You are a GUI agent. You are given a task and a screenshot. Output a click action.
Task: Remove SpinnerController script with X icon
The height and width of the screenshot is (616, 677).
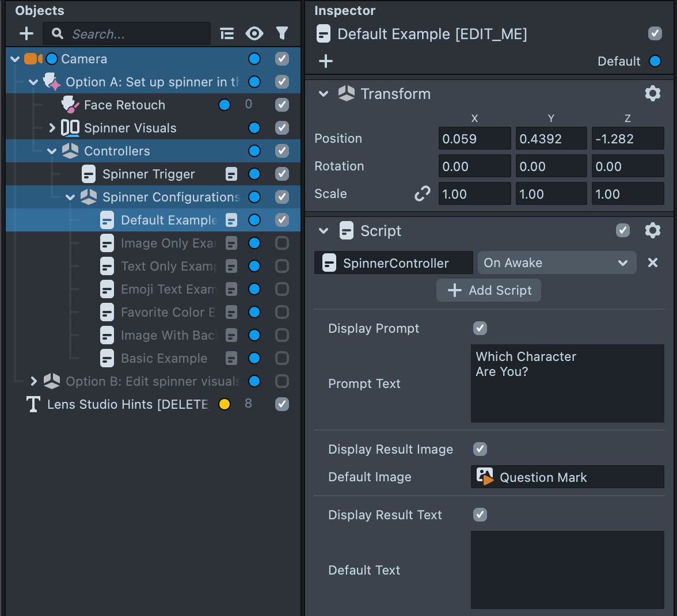pyautogui.click(x=653, y=263)
